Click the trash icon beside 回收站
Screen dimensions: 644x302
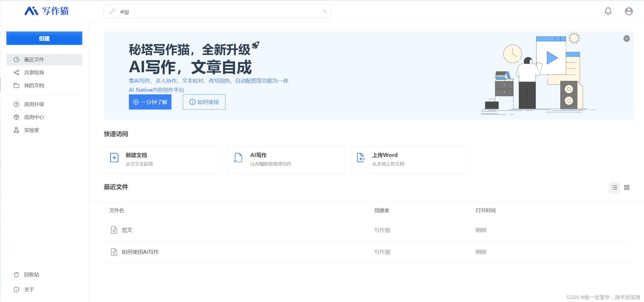[16, 275]
